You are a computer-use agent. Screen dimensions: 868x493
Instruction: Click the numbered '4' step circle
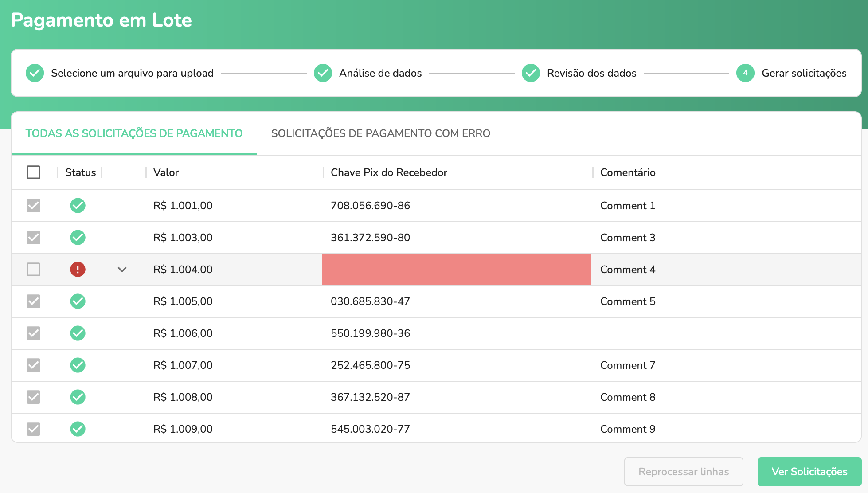(745, 73)
